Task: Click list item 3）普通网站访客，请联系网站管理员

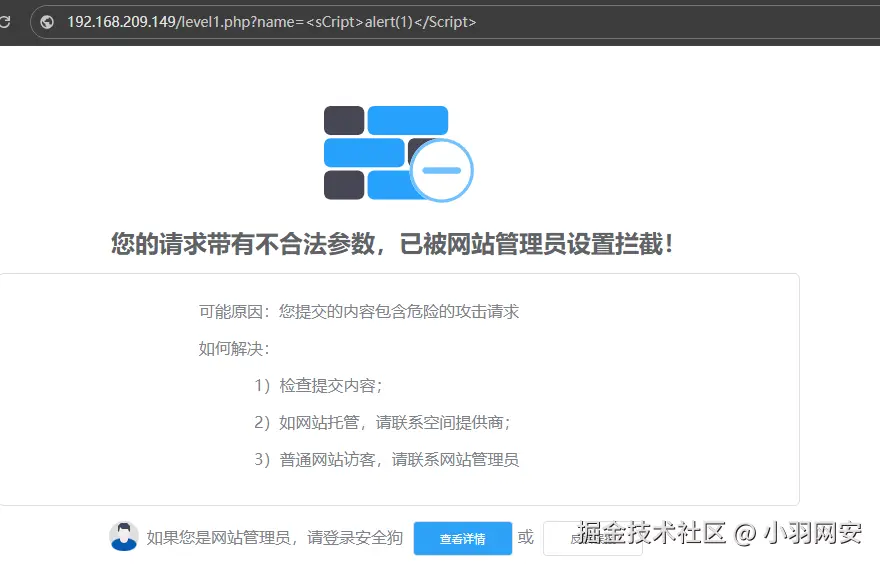Action: click(387, 460)
